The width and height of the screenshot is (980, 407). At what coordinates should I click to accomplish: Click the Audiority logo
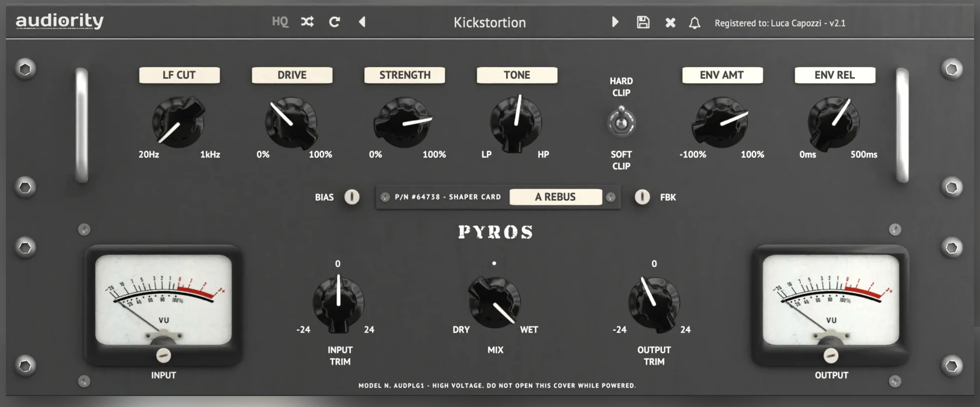(59, 20)
